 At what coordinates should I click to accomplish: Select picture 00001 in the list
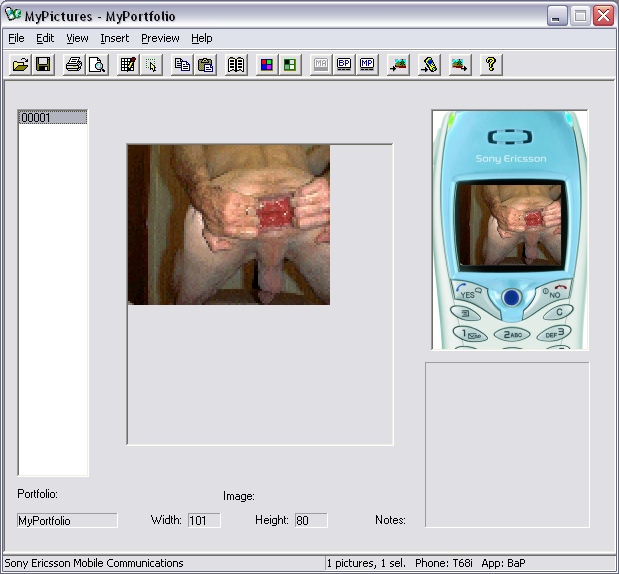pyautogui.click(x=53, y=118)
